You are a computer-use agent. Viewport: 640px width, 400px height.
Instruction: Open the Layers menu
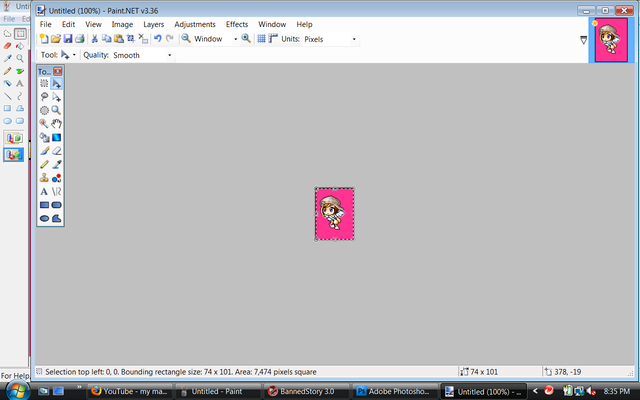pyautogui.click(x=153, y=24)
